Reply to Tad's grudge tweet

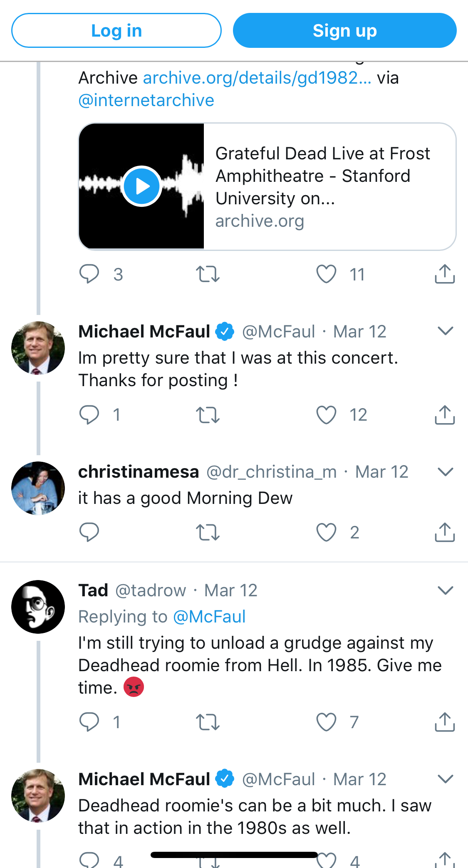(89, 722)
